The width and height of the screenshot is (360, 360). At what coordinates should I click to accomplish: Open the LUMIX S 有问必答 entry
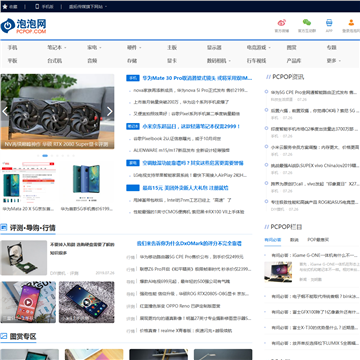pyautogui.click(x=315, y=343)
